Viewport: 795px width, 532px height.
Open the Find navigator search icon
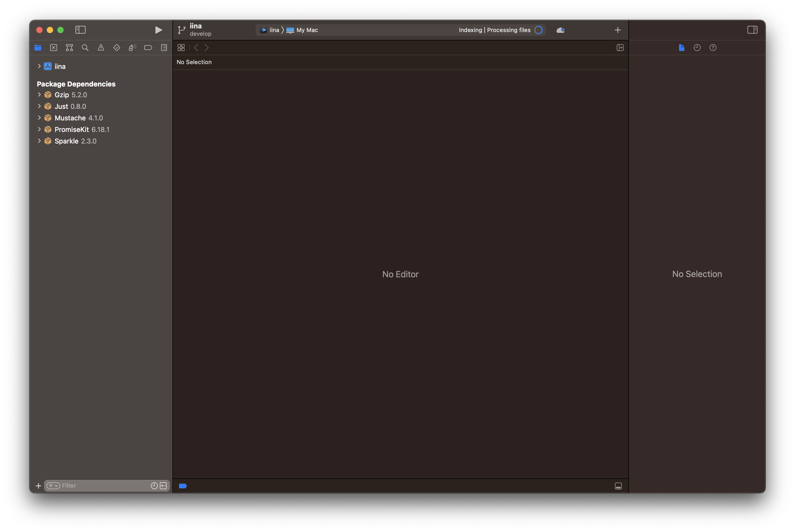pyautogui.click(x=85, y=48)
